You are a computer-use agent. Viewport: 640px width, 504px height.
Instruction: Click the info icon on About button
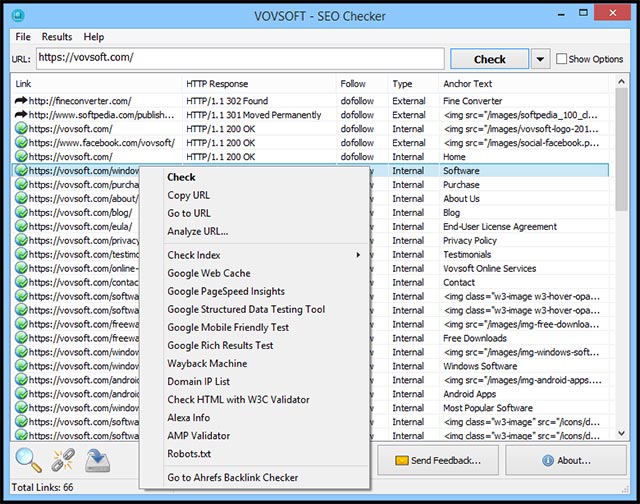point(548,460)
